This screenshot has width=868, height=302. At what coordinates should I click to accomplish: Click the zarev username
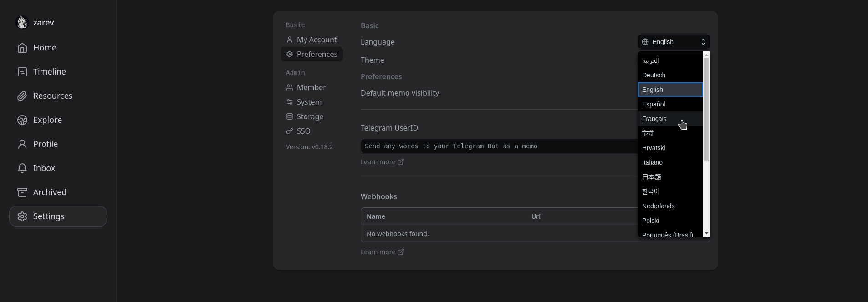pos(44,23)
